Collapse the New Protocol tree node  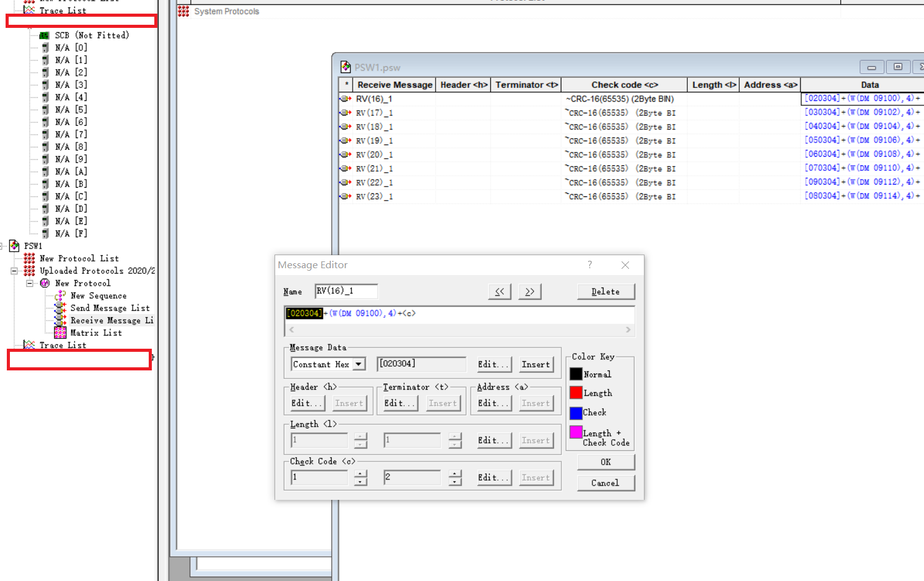coord(29,283)
